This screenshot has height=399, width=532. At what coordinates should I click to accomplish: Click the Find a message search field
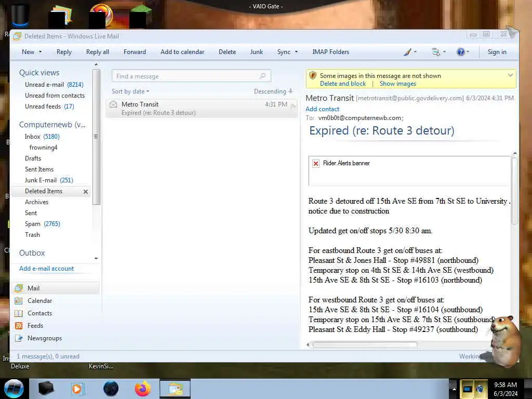(x=191, y=76)
